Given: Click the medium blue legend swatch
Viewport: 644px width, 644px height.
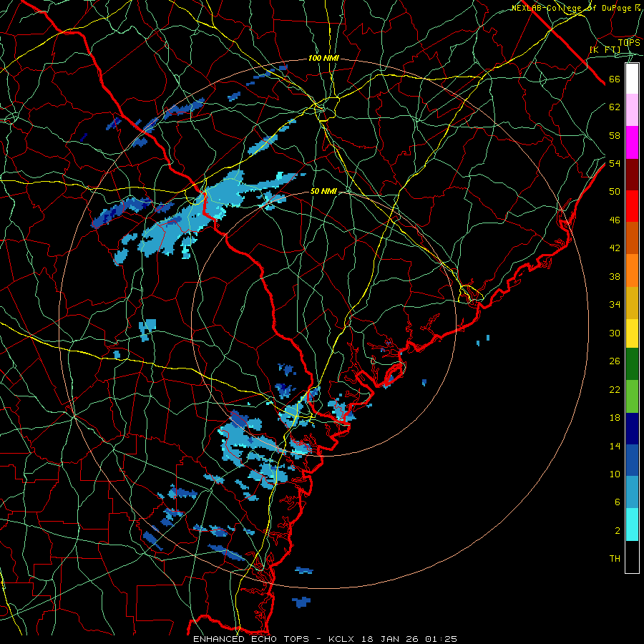Looking at the screenshot, I should pyautogui.click(x=632, y=460).
